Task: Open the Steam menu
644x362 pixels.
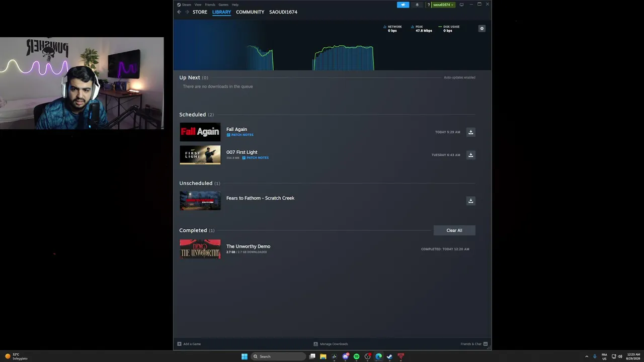Action: [186, 5]
